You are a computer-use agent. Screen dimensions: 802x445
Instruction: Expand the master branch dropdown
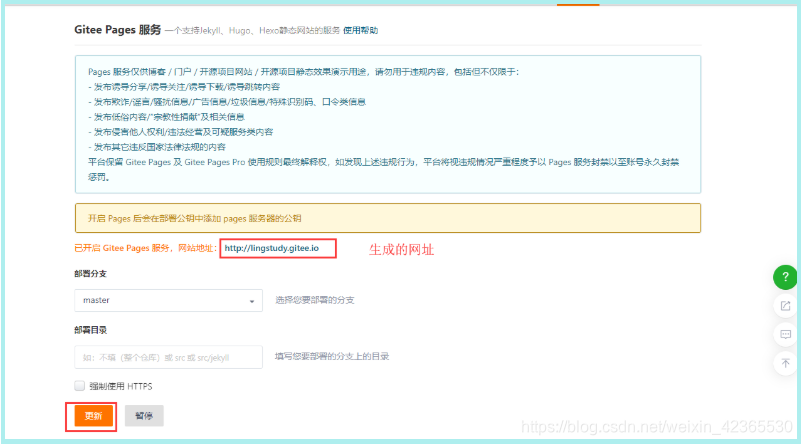168,300
